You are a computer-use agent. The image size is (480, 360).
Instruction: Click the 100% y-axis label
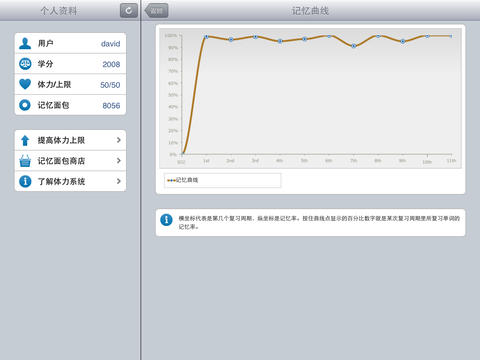(x=171, y=35)
